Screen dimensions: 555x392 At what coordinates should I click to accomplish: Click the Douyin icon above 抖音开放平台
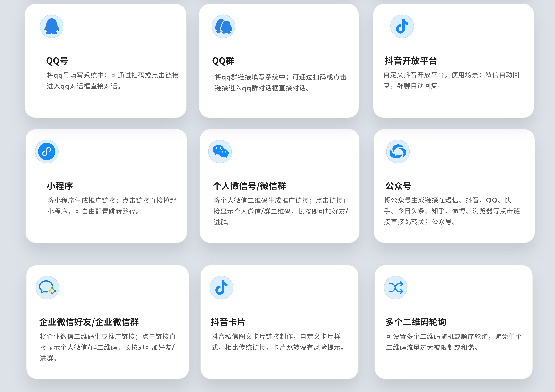tap(402, 26)
